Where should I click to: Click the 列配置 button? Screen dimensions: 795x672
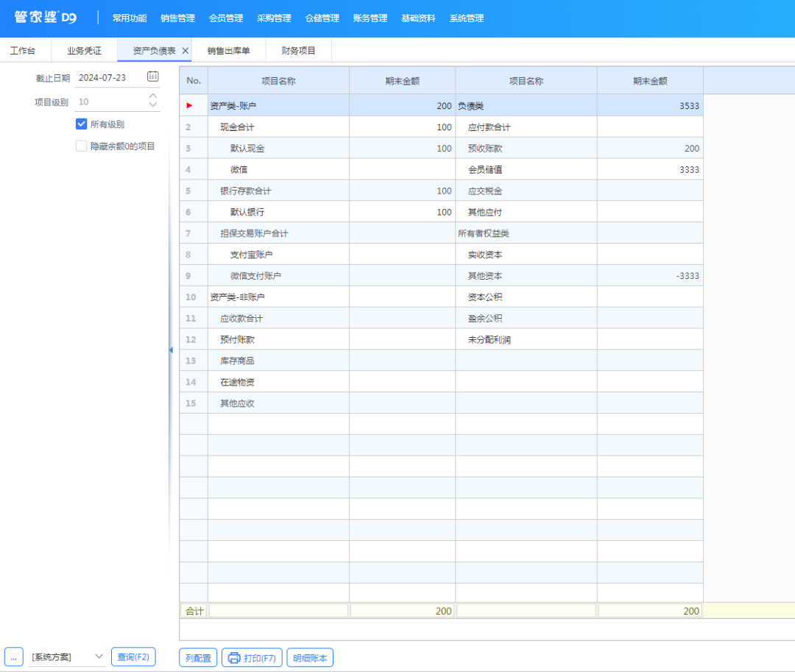(x=198, y=657)
